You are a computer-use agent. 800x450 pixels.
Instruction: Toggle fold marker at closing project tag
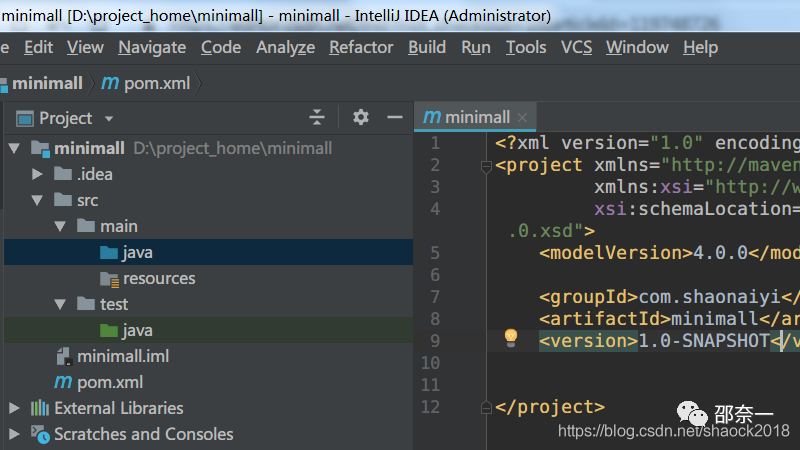pyautogui.click(x=486, y=407)
